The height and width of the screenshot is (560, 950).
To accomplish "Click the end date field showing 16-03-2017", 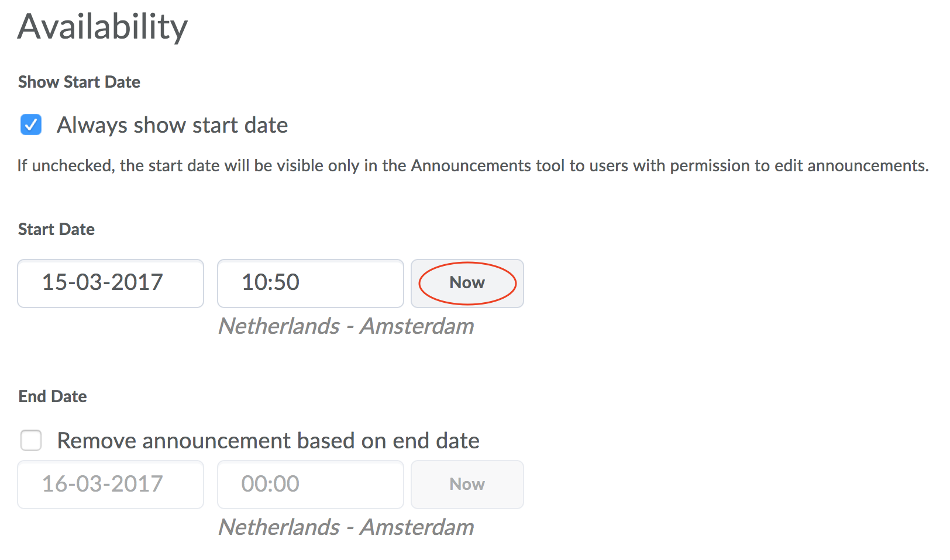I will coord(111,484).
